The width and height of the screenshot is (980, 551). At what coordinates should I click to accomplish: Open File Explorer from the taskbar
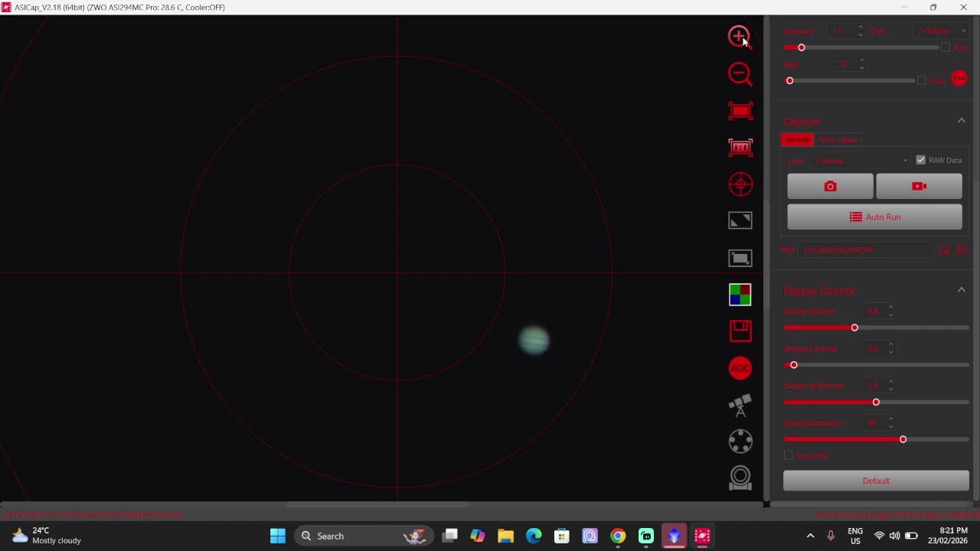coord(505,536)
